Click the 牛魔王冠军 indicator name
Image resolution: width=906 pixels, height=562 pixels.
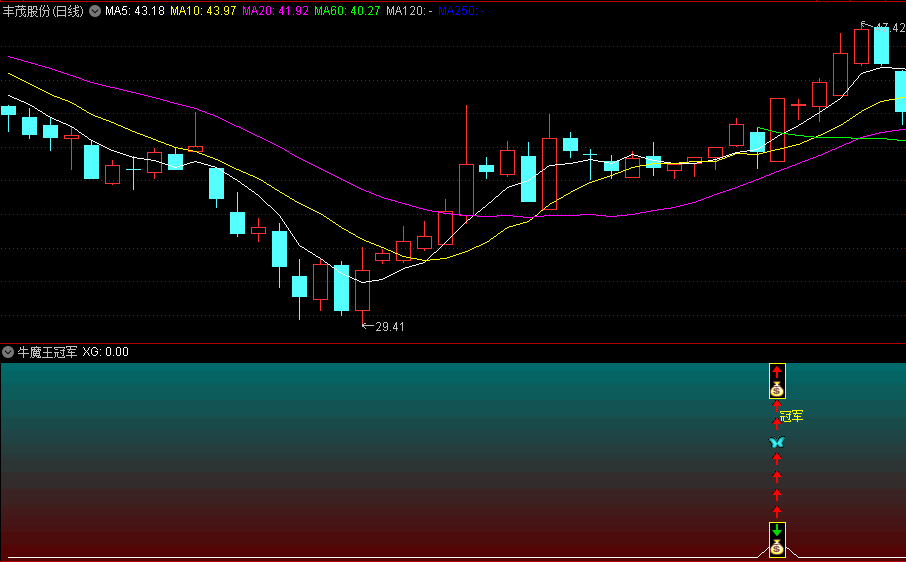[47, 352]
